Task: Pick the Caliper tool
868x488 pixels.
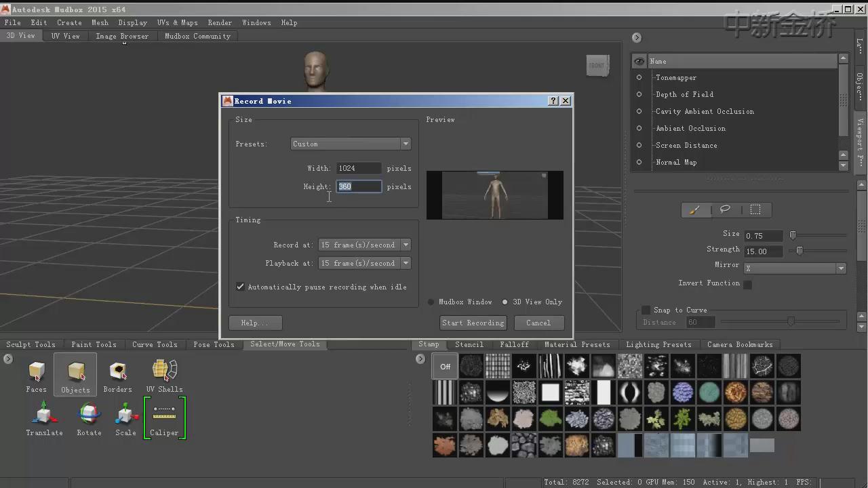Action: click(x=164, y=418)
